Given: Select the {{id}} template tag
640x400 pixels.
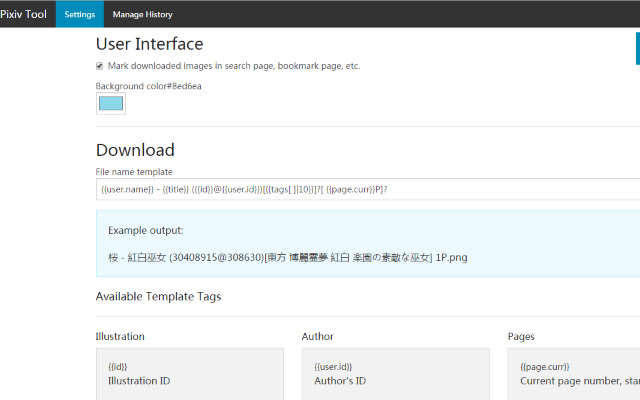Looking at the screenshot, I should pyautogui.click(x=118, y=367).
